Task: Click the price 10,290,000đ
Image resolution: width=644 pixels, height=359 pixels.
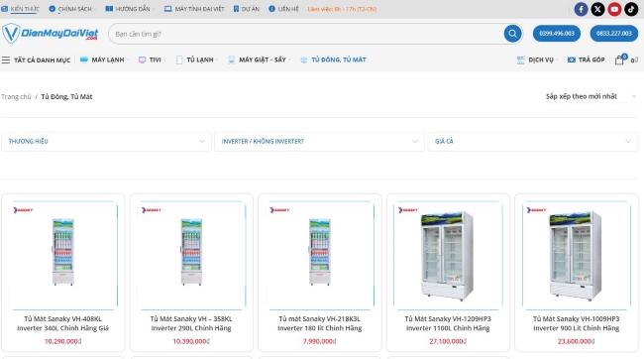Action: point(62,341)
